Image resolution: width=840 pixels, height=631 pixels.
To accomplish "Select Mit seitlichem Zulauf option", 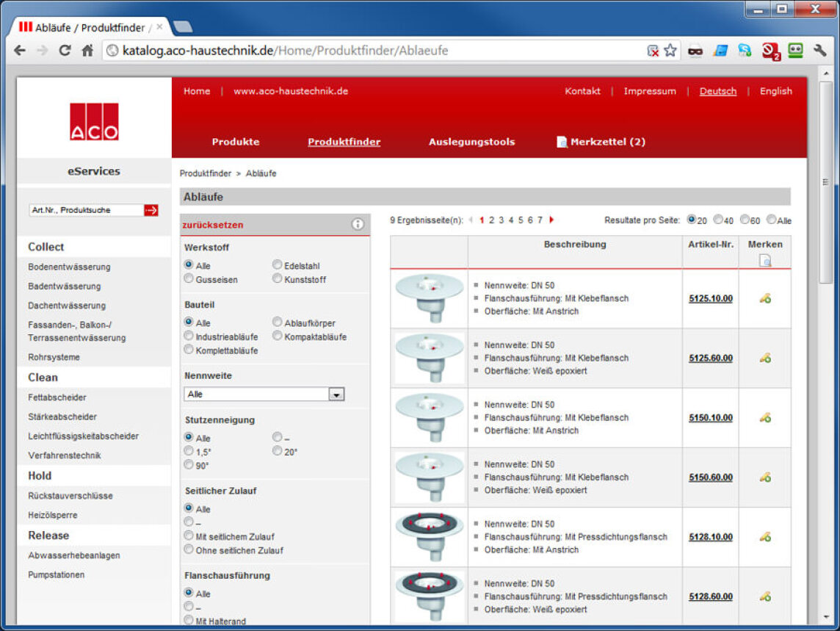I will point(189,536).
